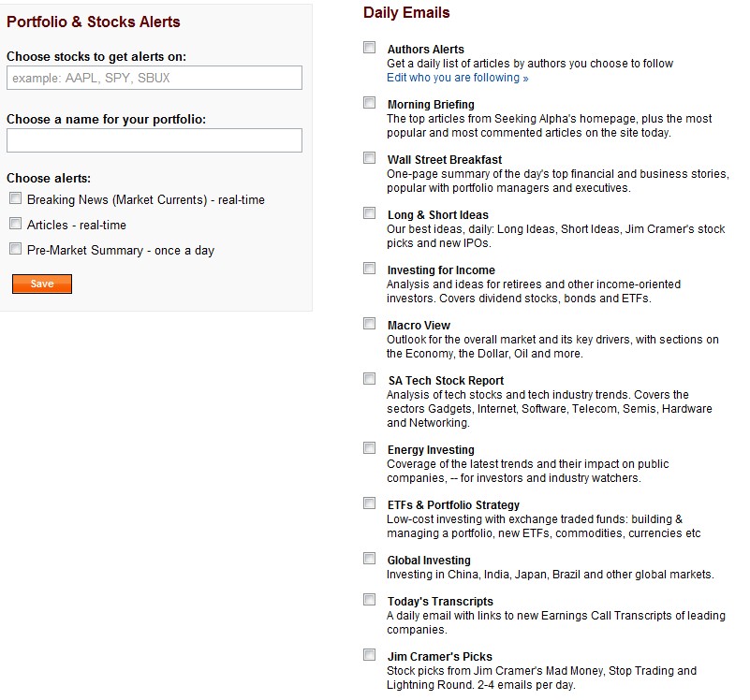Subscribe to Global Investing email checkbox
This screenshot has height=700, width=750.
tap(370, 559)
